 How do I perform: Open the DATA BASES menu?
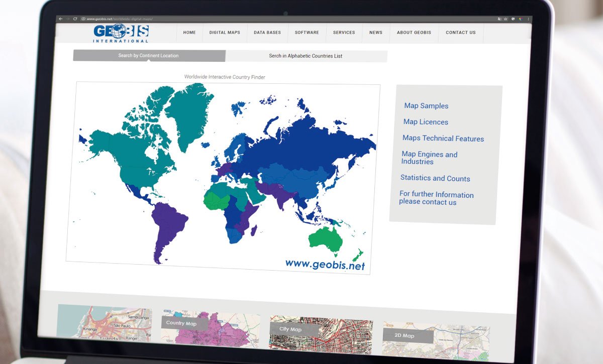tap(267, 33)
